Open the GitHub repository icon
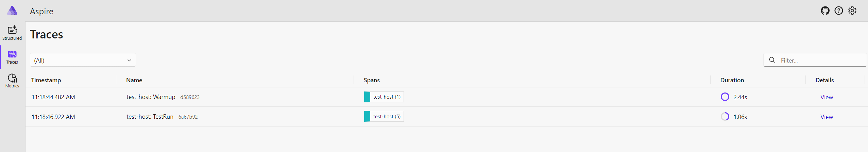 pyautogui.click(x=825, y=11)
